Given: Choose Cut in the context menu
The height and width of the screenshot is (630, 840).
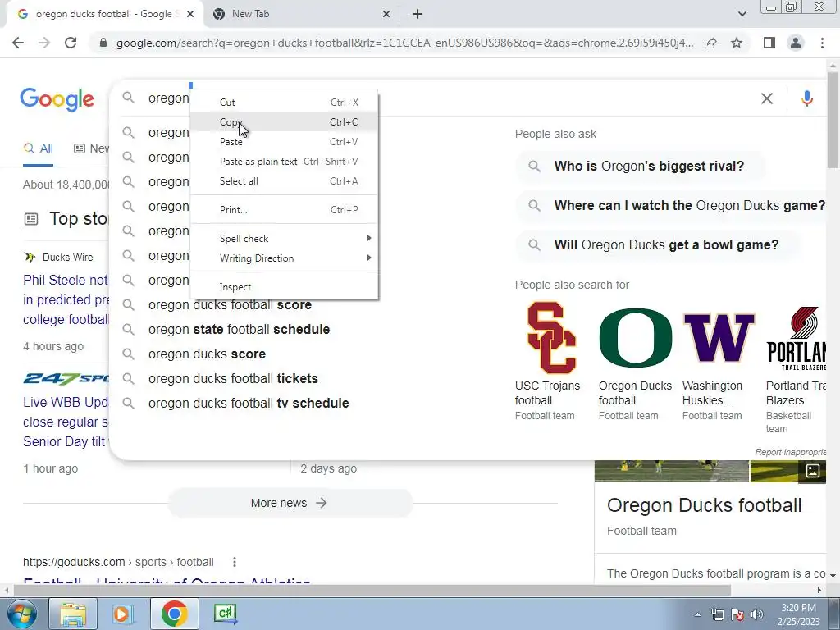Looking at the screenshot, I should click(x=284, y=102).
